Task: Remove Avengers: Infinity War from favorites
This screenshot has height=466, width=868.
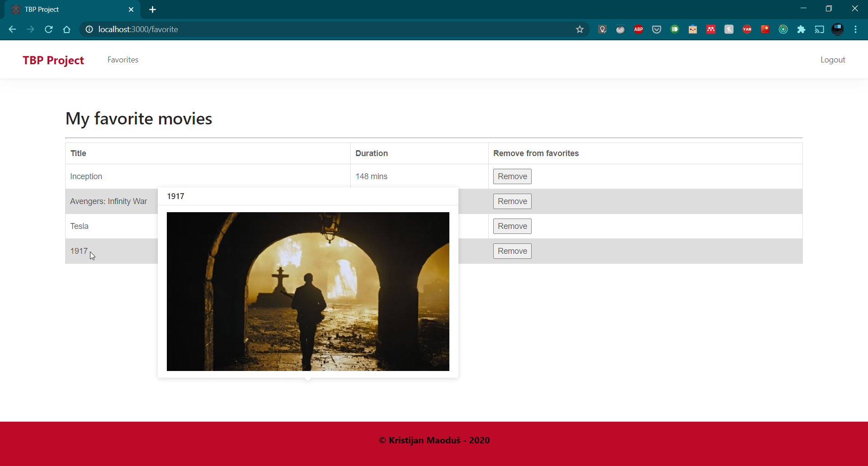Action: tap(512, 201)
